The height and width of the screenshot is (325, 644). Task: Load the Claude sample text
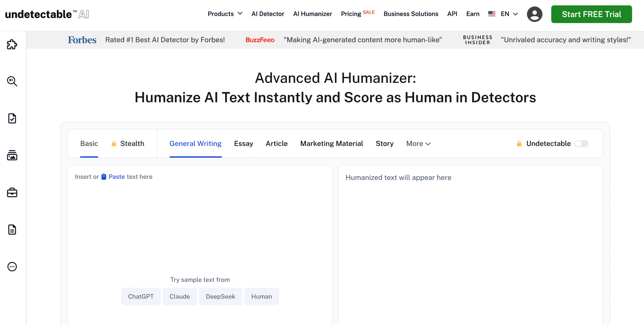(180, 296)
